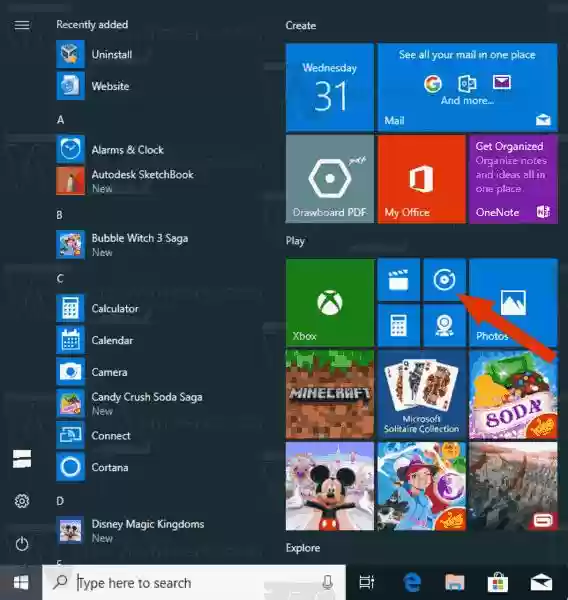
Task: Click the Settings gear icon
Action: [22, 501]
